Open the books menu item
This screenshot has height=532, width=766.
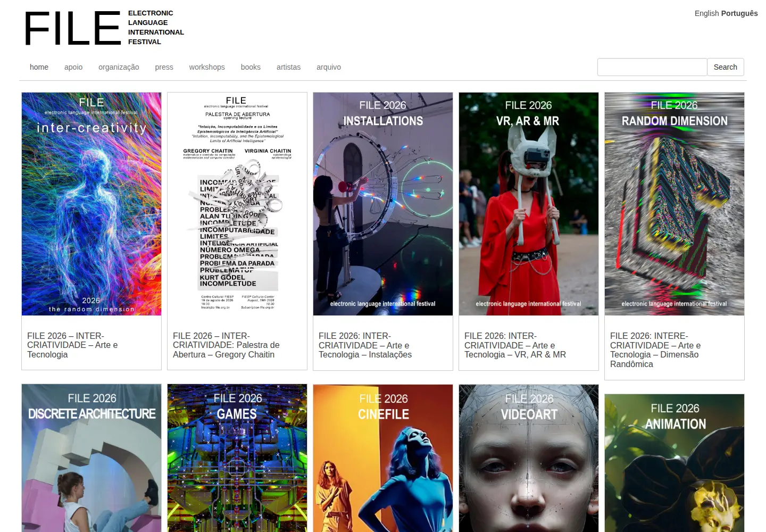251,67
